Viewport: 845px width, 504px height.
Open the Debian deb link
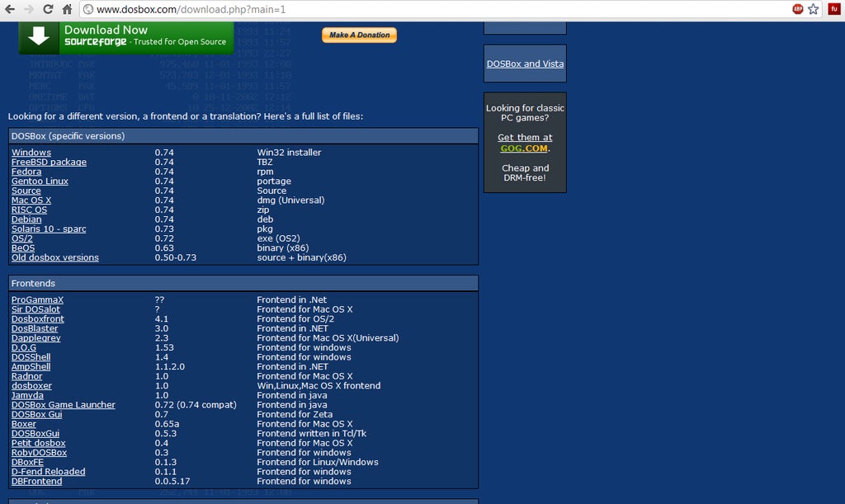(26, 219)
